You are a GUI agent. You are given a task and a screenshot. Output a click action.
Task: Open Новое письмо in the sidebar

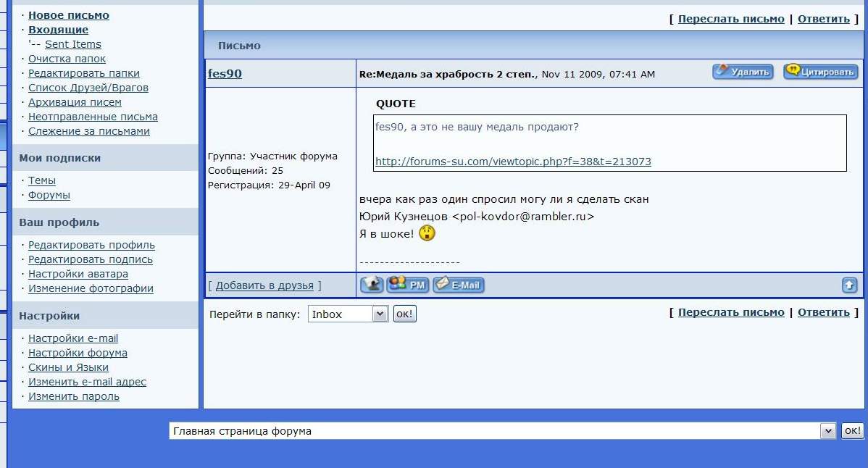69,15
